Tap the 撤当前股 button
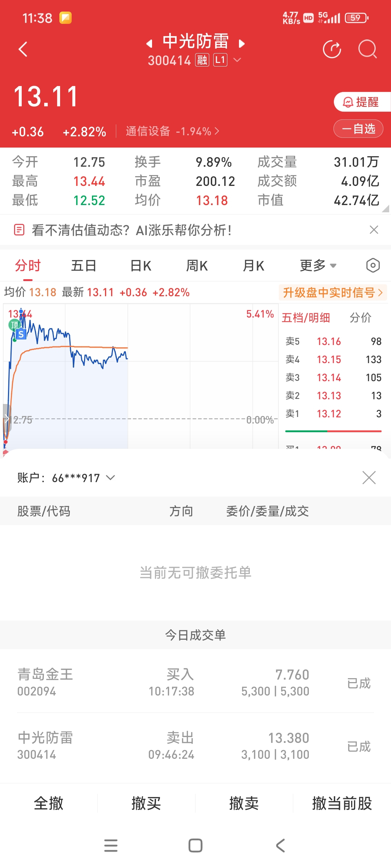The width and height of the screenshot is (391, 868). (342, 804)
